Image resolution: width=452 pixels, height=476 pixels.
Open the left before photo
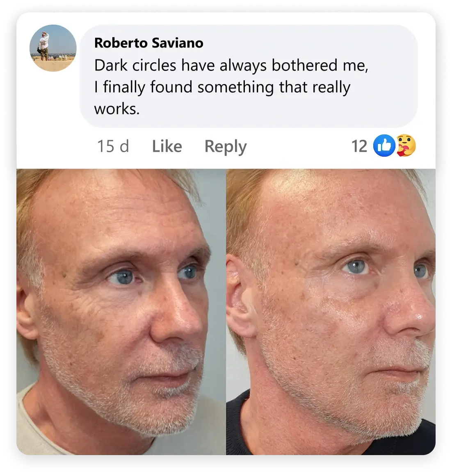click(121, 312)
